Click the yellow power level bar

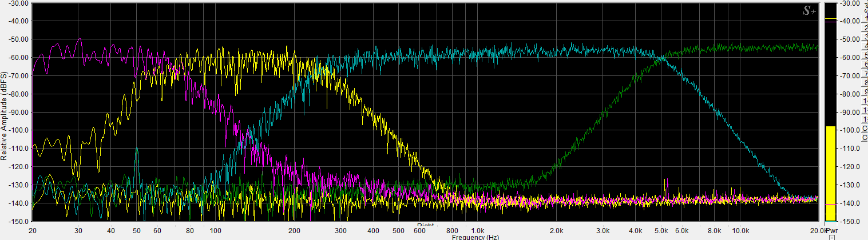[830, 174]
